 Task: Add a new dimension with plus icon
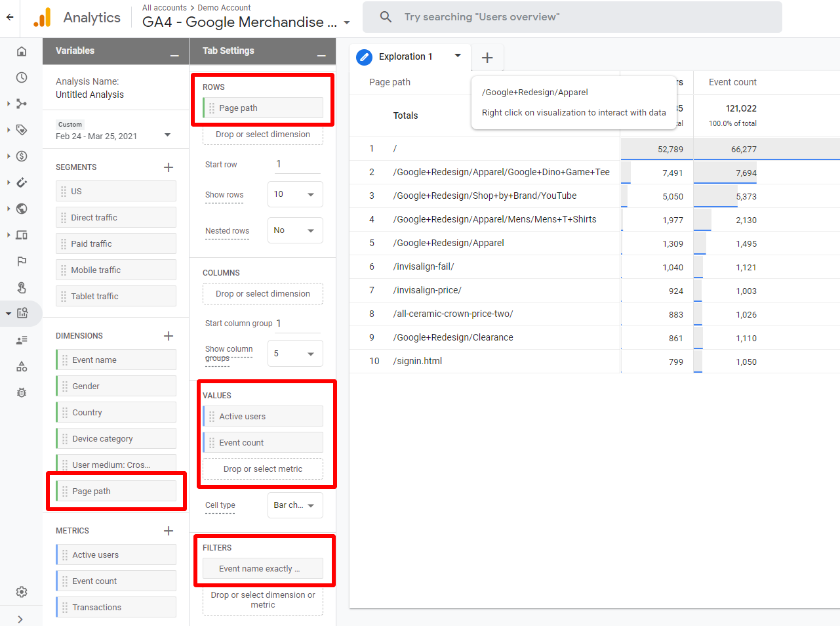pyautogui.click(x=169, y=336)
